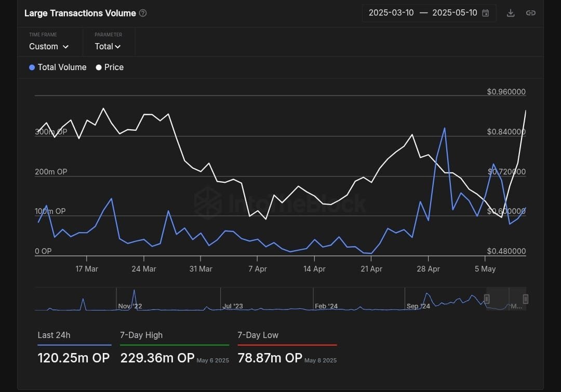Edit the end date 2025-05-10

pyautogui.click(x=455, y=13)
